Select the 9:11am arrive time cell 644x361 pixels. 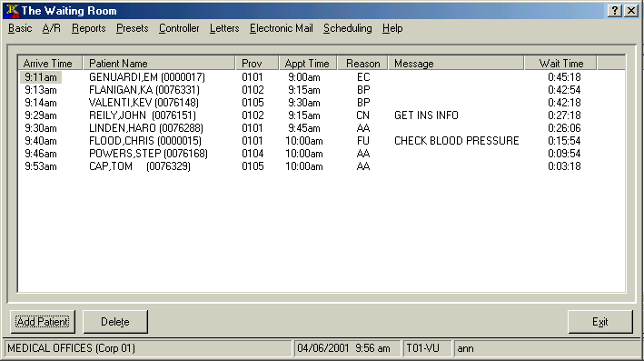tap(41, 77)
